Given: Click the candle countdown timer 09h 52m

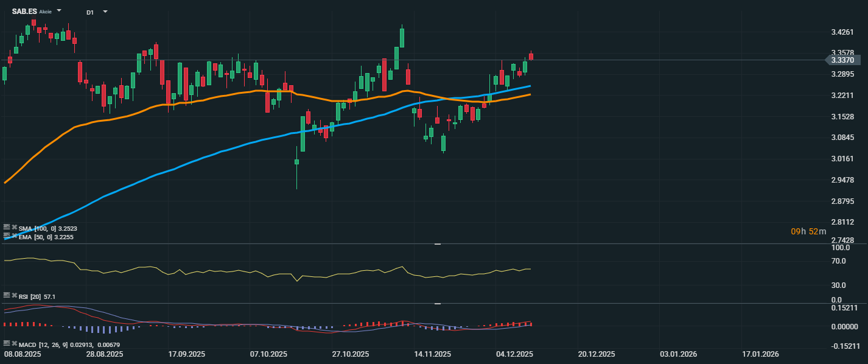Looking at the screenshot, I should pyautogui.click(x=808, y=231).
